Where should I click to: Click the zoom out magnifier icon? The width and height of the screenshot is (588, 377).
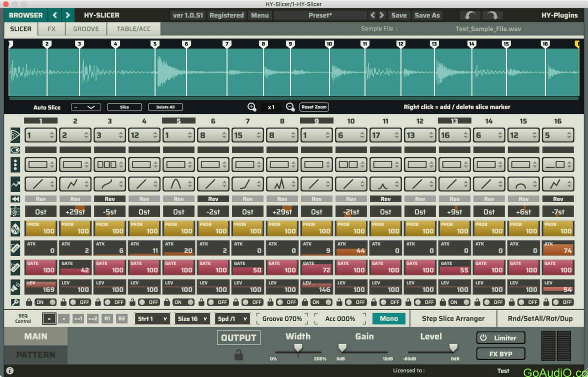coord(290,107)
